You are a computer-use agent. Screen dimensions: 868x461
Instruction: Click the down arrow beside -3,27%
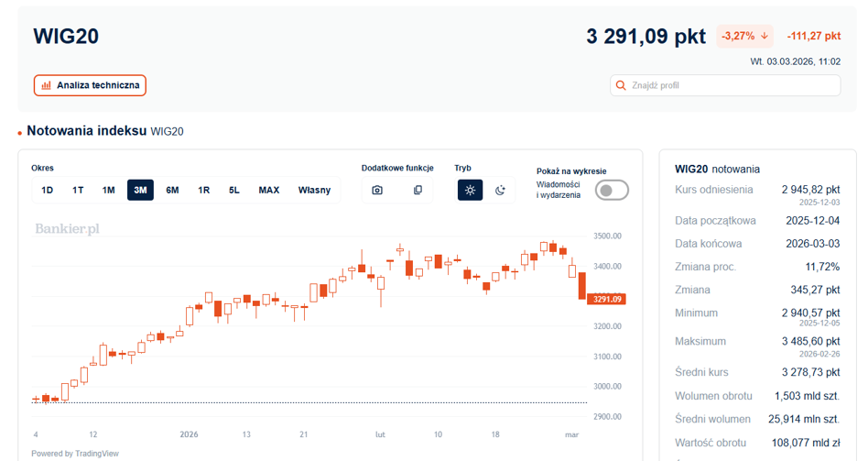point(765,36)
